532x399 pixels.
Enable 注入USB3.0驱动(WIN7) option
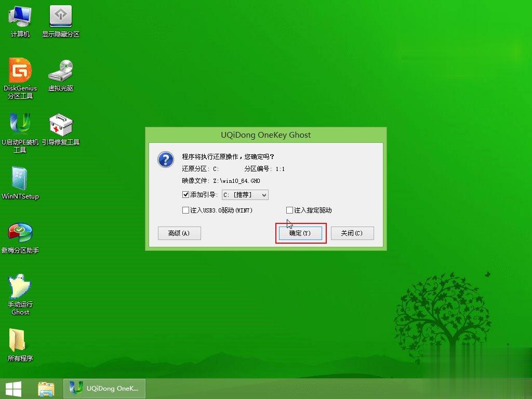point(185,210)
